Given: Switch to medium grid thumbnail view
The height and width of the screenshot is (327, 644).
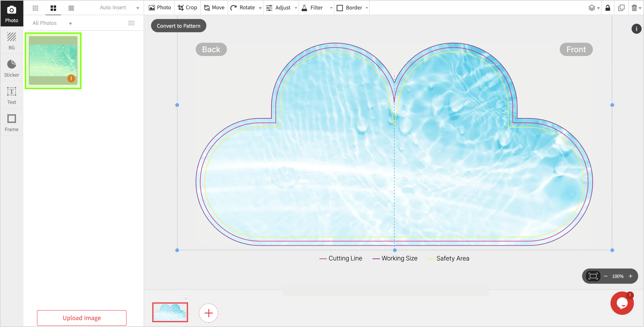Looking at the screenshot, I should [53, 8].
